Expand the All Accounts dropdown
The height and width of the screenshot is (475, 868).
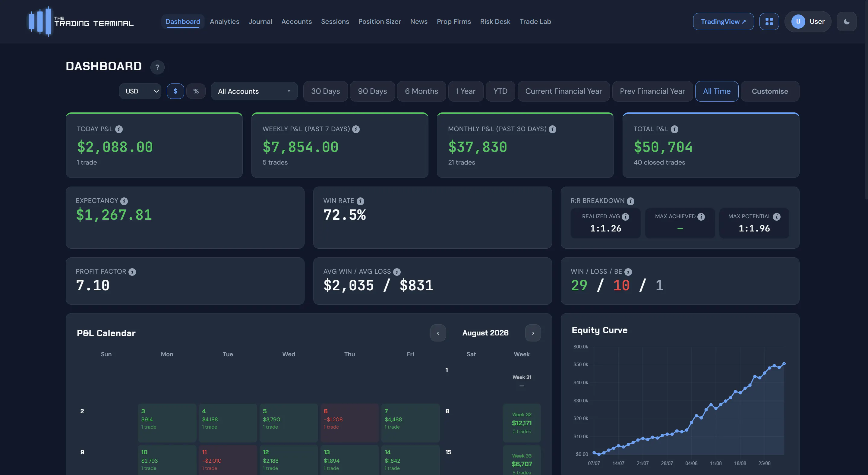point(254,91)
